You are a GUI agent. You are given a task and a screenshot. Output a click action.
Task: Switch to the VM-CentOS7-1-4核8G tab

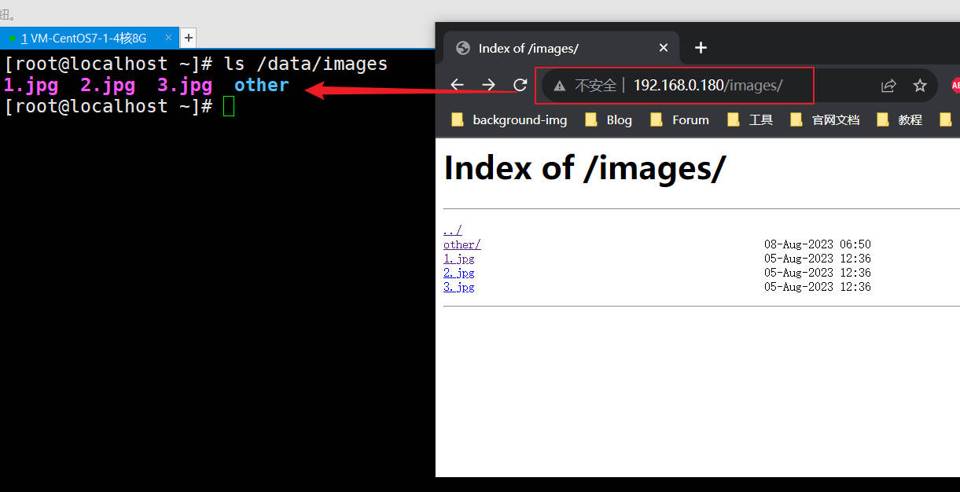84,38
